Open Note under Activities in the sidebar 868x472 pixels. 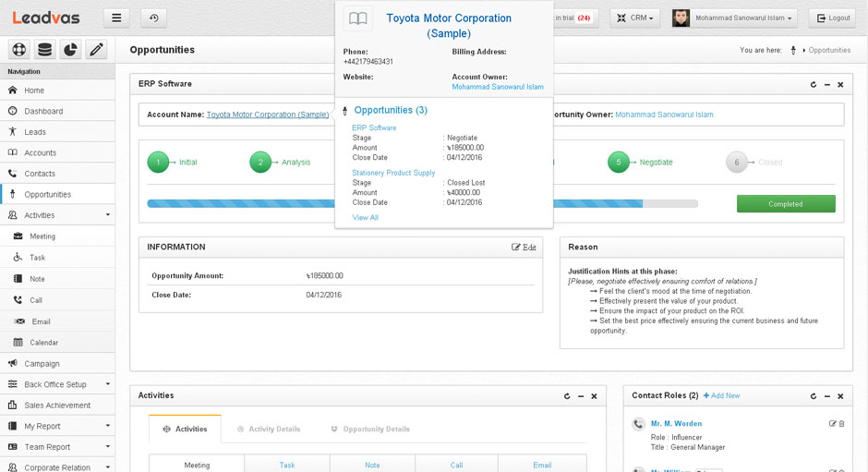click(x=57, y=279)
